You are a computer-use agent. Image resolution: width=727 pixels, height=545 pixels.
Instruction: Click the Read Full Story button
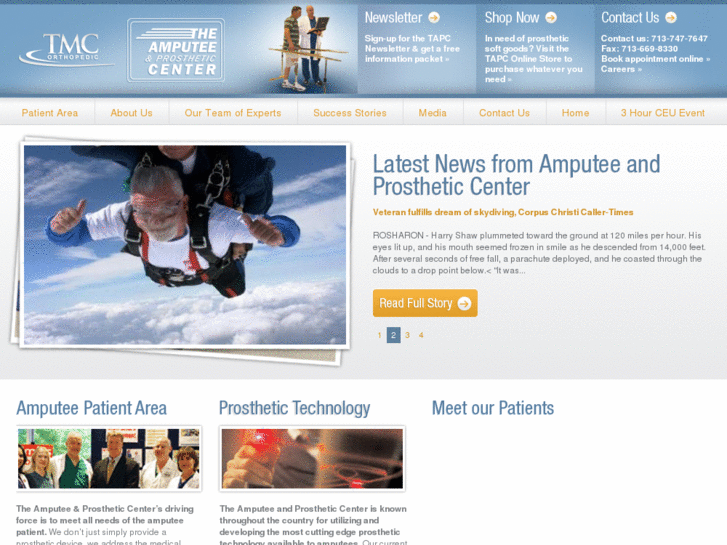point(425,303)
